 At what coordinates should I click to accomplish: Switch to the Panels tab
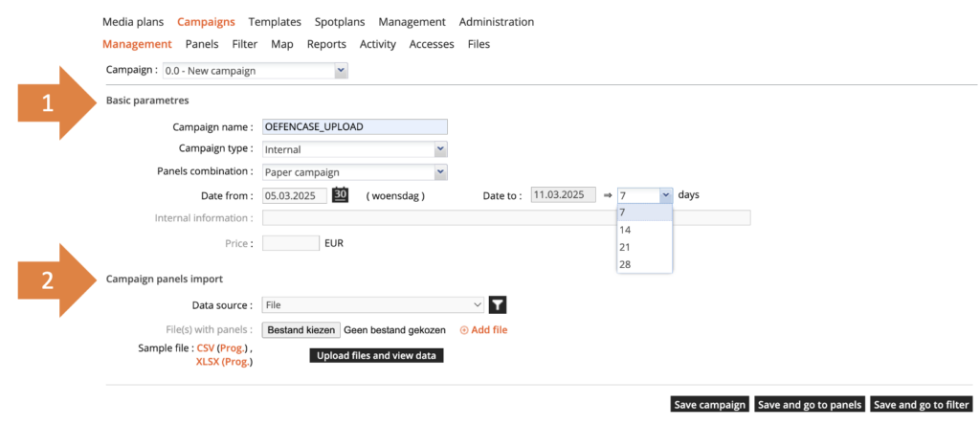202,44
